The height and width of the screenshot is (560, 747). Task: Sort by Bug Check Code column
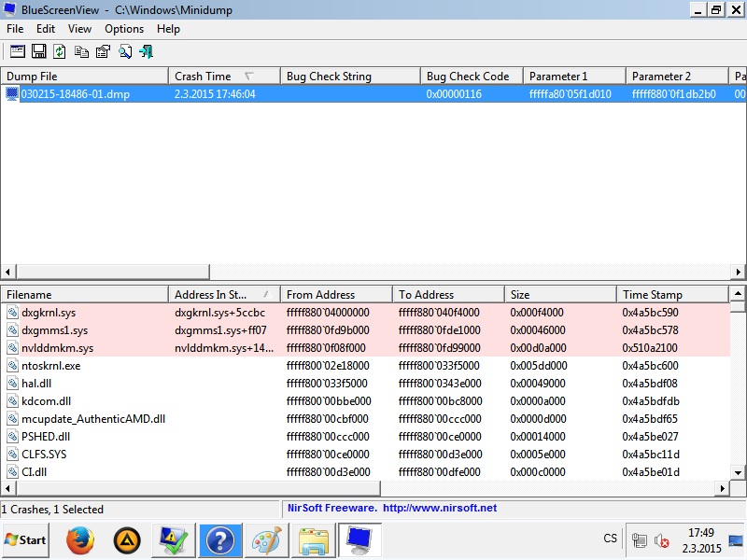tap(472, 77)
